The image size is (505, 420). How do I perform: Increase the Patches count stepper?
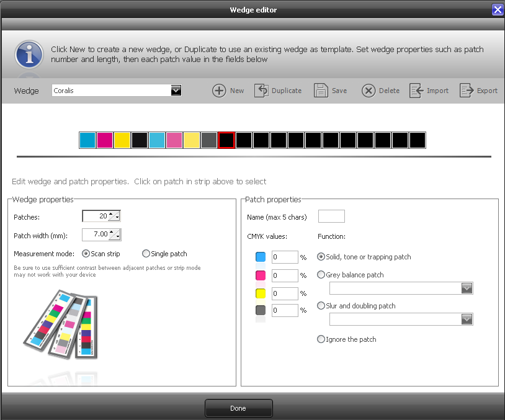[111, 214]
